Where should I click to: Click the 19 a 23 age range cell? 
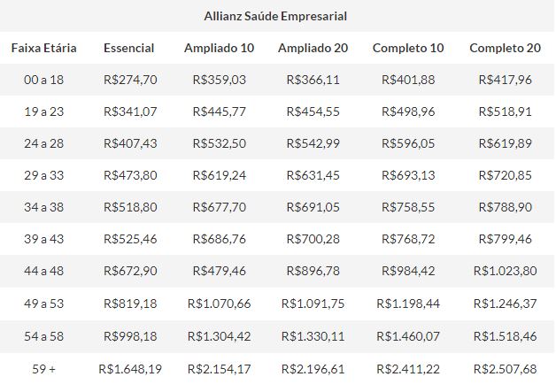(x=43, y=111)
